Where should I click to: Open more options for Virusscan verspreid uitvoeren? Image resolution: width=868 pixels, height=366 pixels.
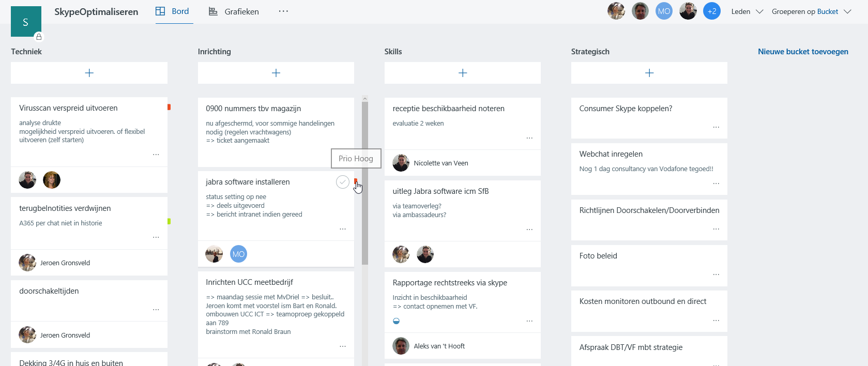click(x=156, y=155)
